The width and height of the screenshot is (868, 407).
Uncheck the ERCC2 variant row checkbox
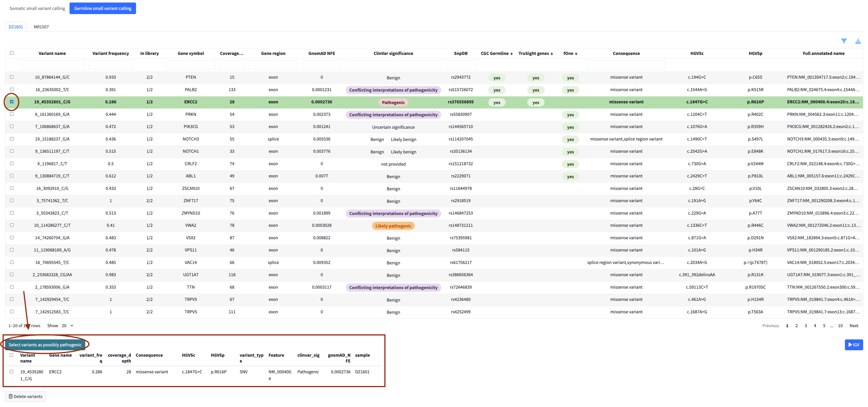point(12,102)
